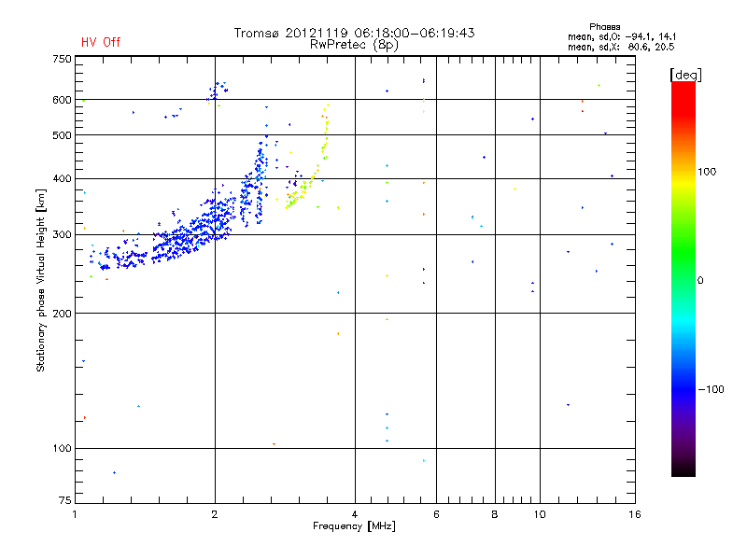Click the y-axis label '75'
This screenshot has height=560, width=747.
click(x=65, y=500)
